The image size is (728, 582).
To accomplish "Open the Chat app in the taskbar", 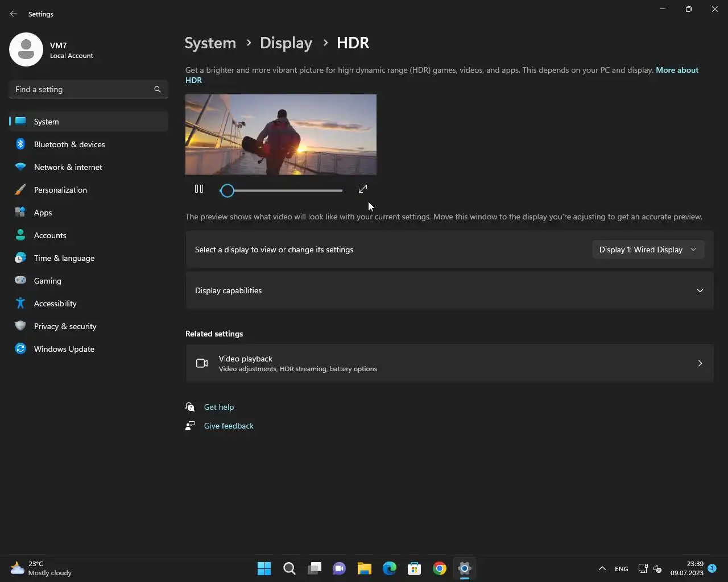I will [x=340, y=568].
